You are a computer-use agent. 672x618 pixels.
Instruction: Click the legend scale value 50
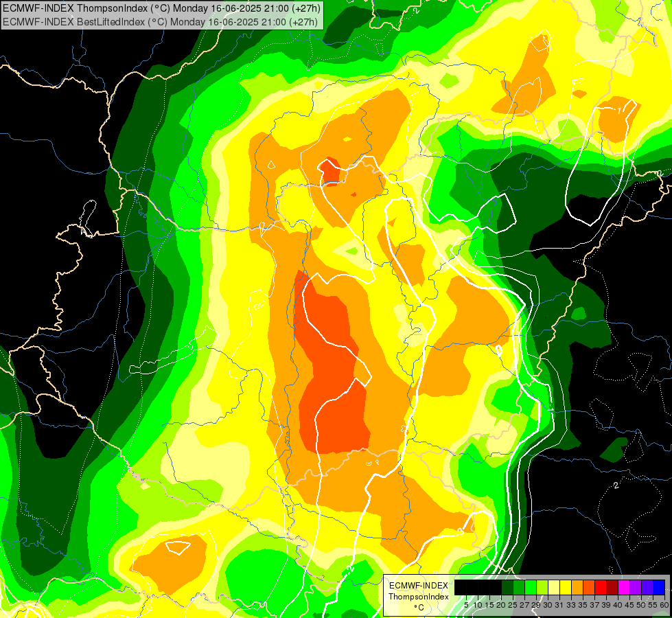coord(642,605)
